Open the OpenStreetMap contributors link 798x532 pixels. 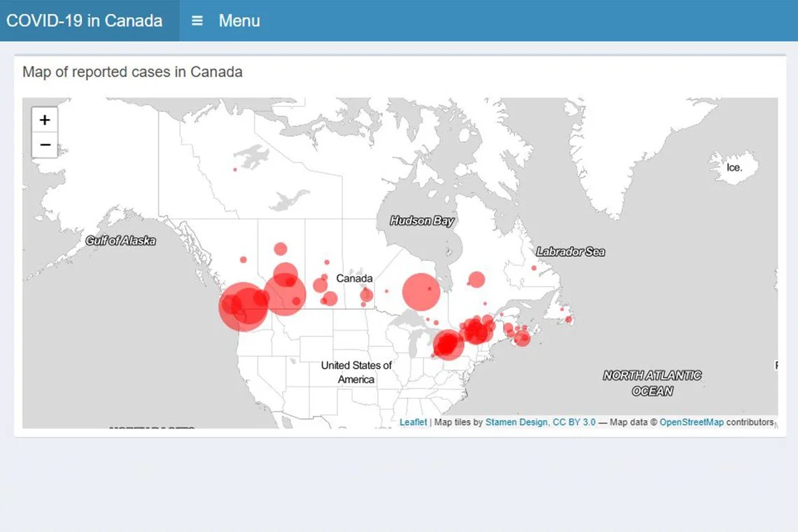point(692,422)
